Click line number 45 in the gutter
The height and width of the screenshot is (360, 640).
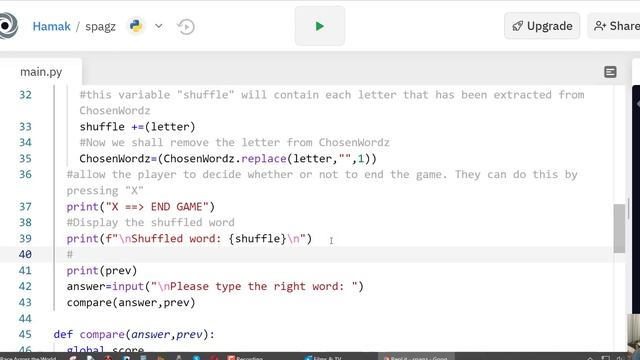coord(25,334)
